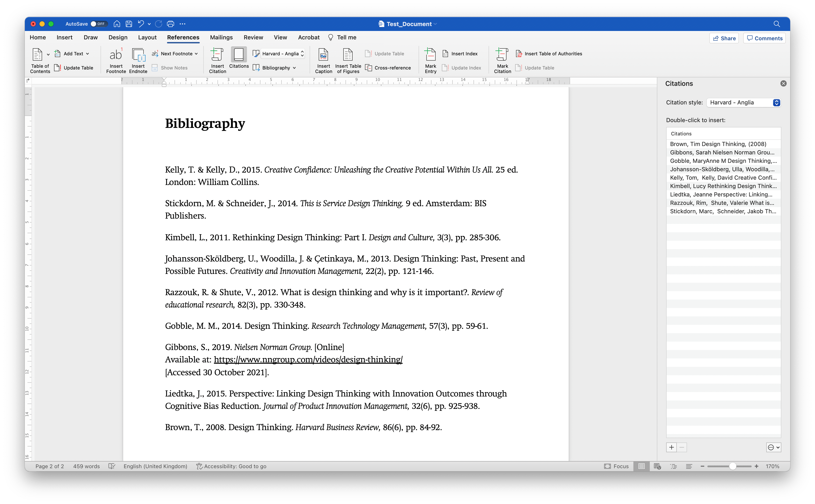Screen dimensions: 815x504
Task: Click the Insert Endnote icon
Action: point(138,55)
